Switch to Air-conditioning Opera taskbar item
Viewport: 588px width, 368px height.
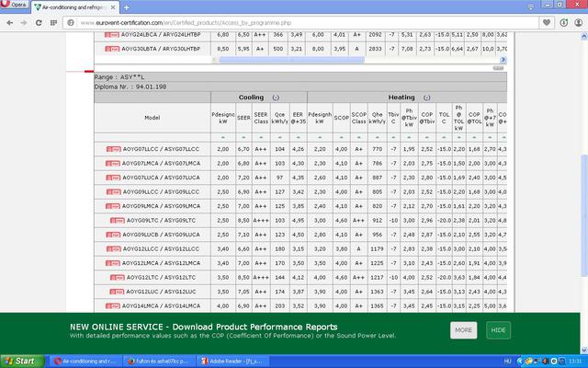85,362
